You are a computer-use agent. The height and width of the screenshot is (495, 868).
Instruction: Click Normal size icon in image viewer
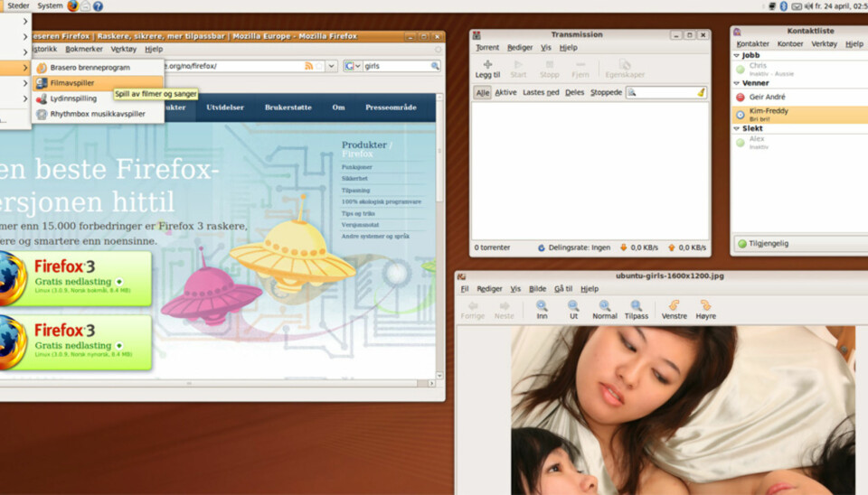(x=605, y=310)
